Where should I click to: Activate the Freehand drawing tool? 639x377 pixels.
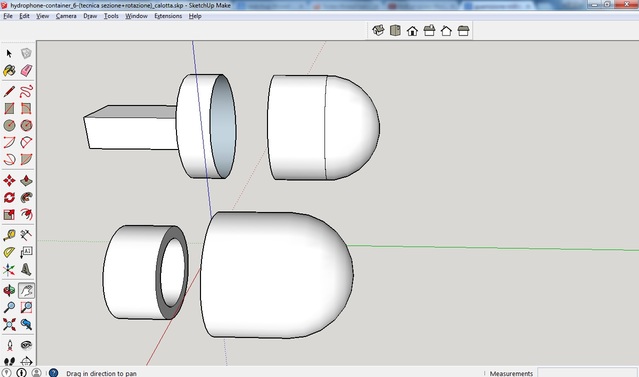tap(26, 91)
